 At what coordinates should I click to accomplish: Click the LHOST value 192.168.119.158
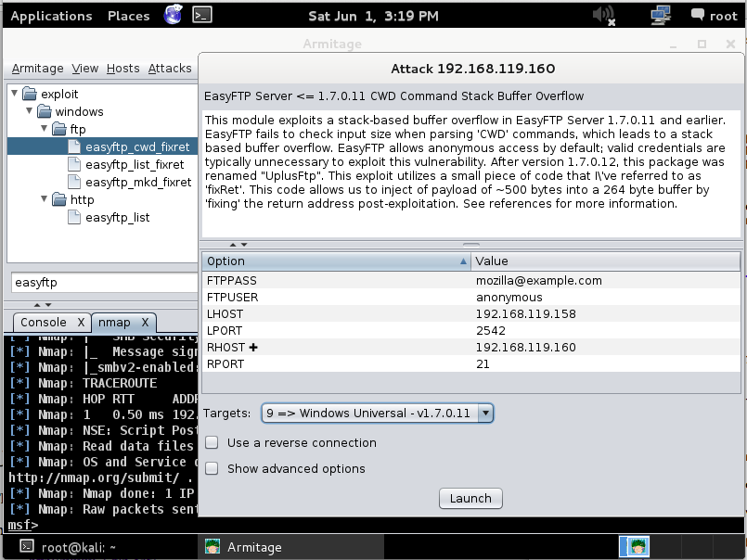pos(526,313)
